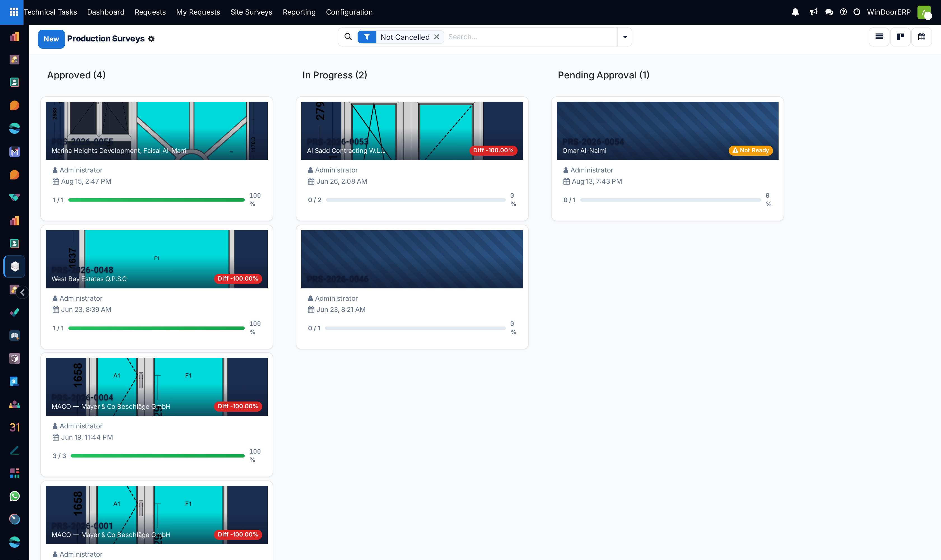
Task: Go to the Dashboard menu
Action: pos(106,12)
